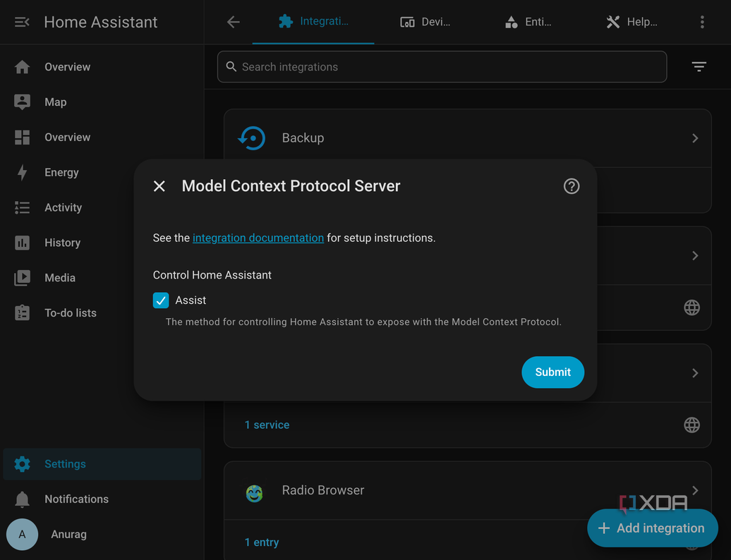Click the Add integration button
Viewport: 731px width, 560px height.
(652, 528)
